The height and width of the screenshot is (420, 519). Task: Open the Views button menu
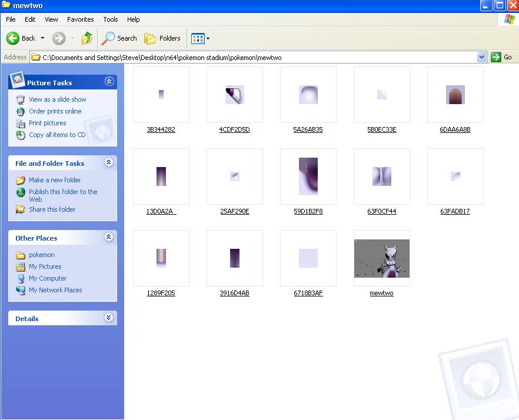(x=200, y=39)
